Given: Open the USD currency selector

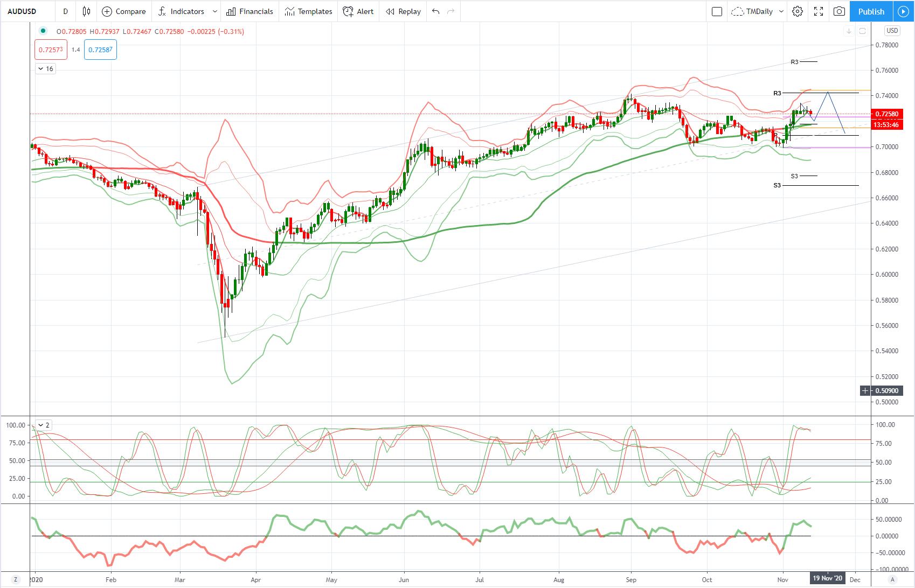Looking at the screenshot, I should 892,31.
